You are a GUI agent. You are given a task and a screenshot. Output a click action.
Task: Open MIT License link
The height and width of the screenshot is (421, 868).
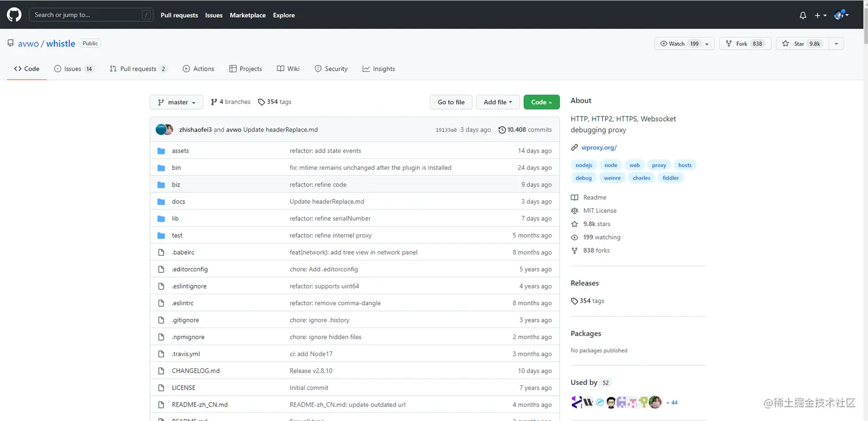tap(594, 210)
